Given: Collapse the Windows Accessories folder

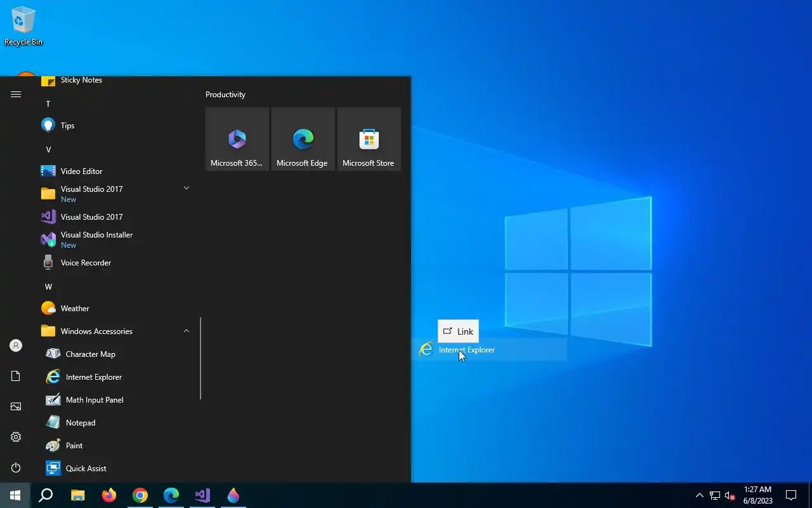Looking at the screenshot, I should coord(116,331).
